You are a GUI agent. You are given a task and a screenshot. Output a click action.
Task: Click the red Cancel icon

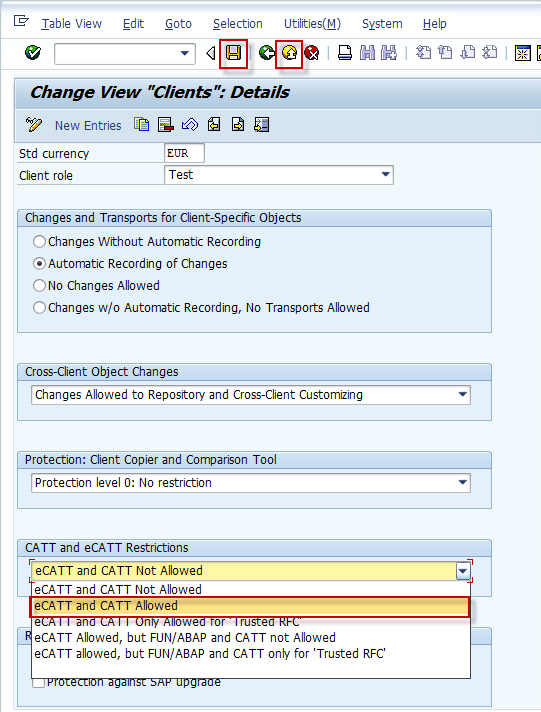coord(312,54)
